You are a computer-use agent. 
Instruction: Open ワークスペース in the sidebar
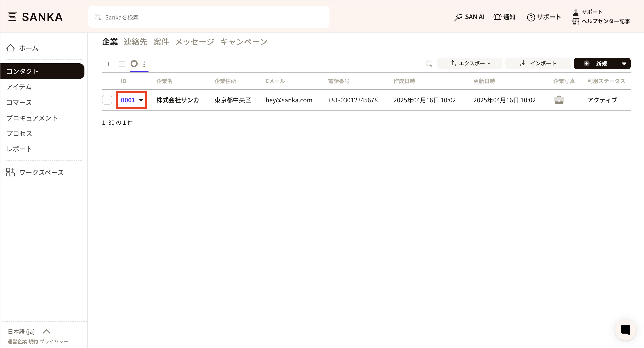click(41, 172)
